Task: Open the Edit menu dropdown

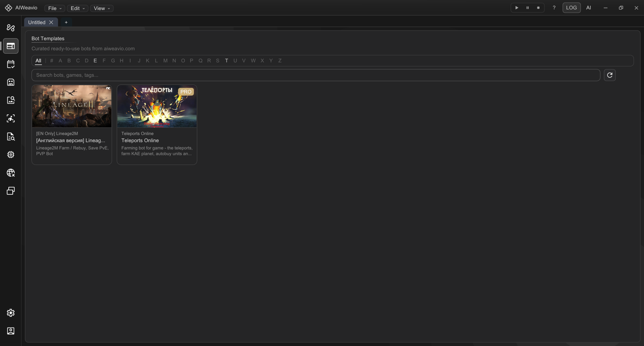Action: [77, 8]
